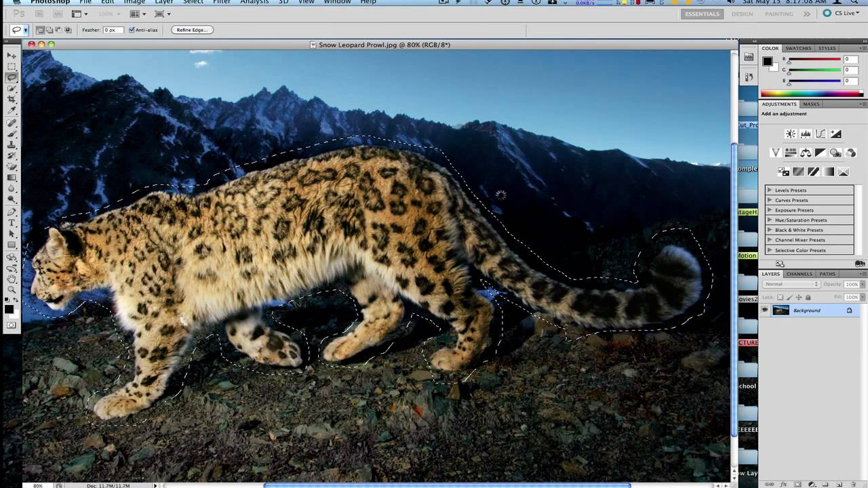Add a Vibrance adjustment
Image resolution: width=868 pixels, height=488 pixels.
tap(776, 153)
